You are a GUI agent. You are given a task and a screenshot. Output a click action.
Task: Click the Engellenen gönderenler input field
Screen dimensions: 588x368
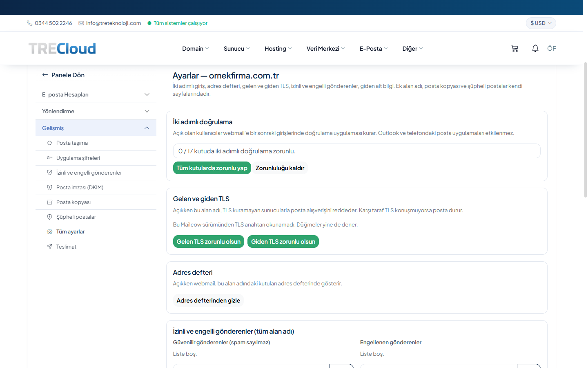point(439,366)
